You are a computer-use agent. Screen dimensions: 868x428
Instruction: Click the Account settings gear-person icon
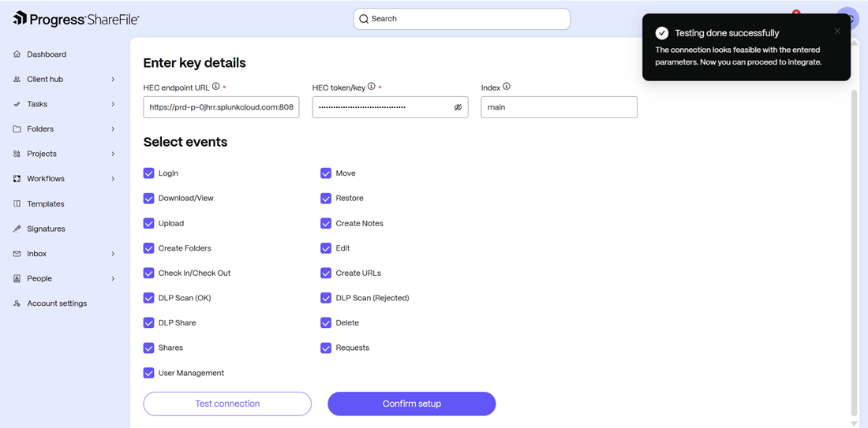pos(17,303)
